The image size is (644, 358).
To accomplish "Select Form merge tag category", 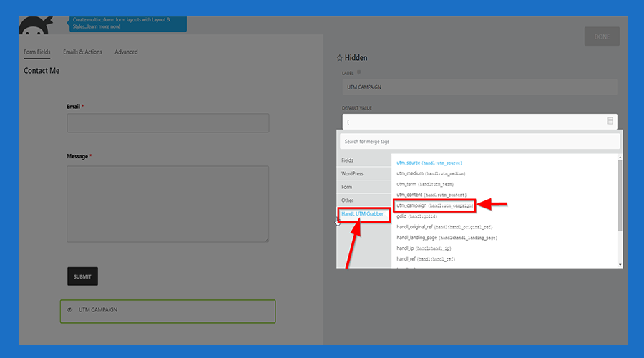I will click(364, 187).
